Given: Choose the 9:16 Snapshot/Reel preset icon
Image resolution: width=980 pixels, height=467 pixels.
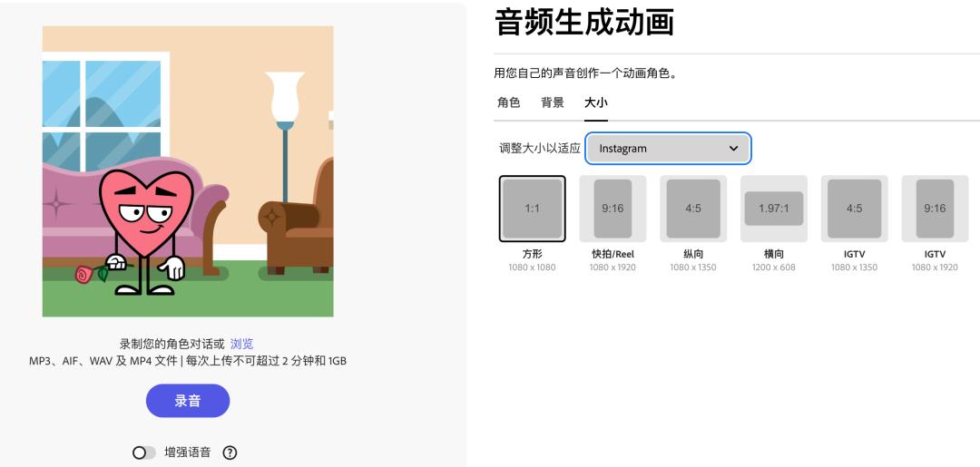Looking at the screenshot, I should click(x=612, y=209).
